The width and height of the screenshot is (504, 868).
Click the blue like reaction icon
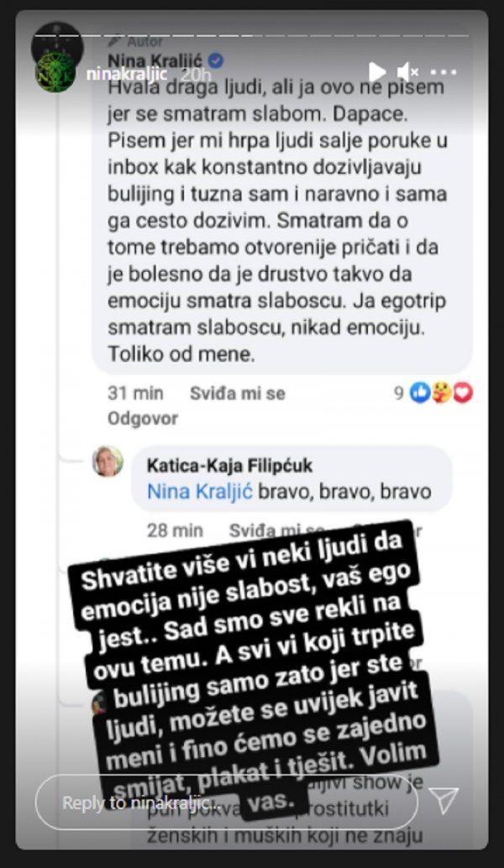(x=420, y=393)
